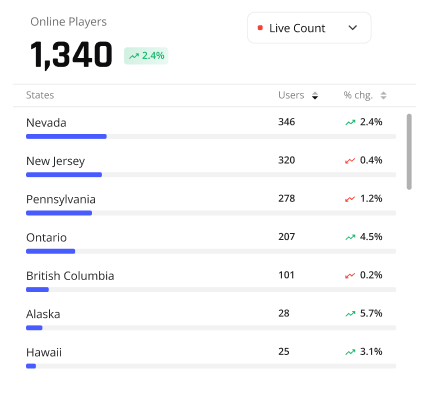Click the red live indicator dot
The width and height of the screenshot is (430, 404).
coord(260,28)
